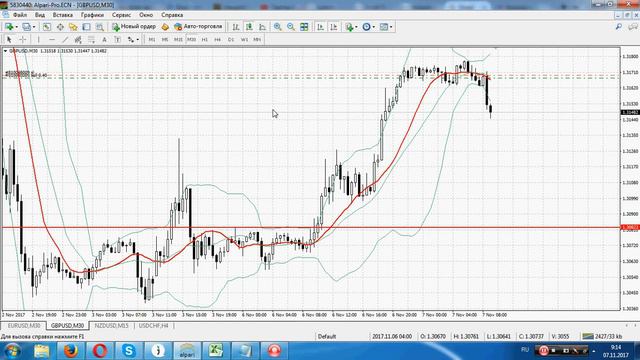Switch timeframe to MN
The image size is (640, 360).
tap(257, 40)
